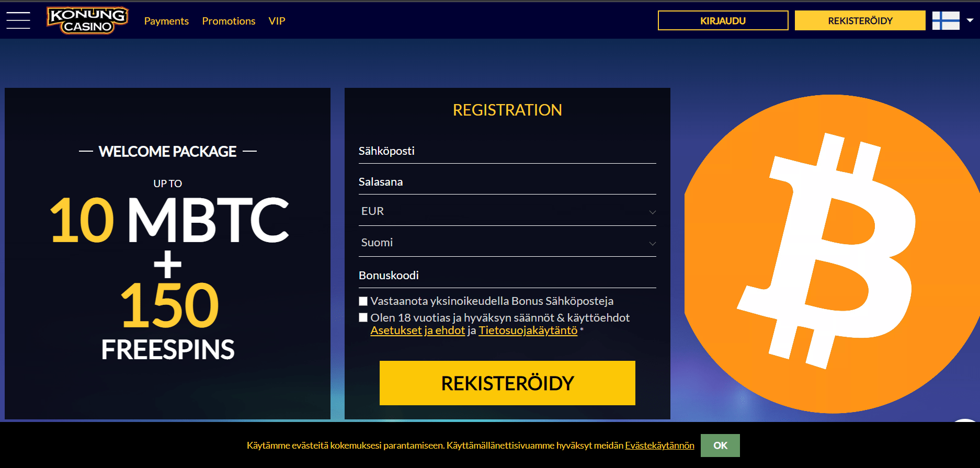Open the EUR currency dropdown
Image resolution: width=980 pixels, height=468 pixels.
coord(507,211)
